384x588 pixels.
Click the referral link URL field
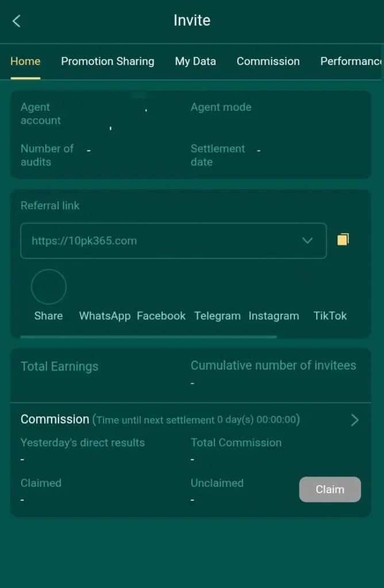161,241
